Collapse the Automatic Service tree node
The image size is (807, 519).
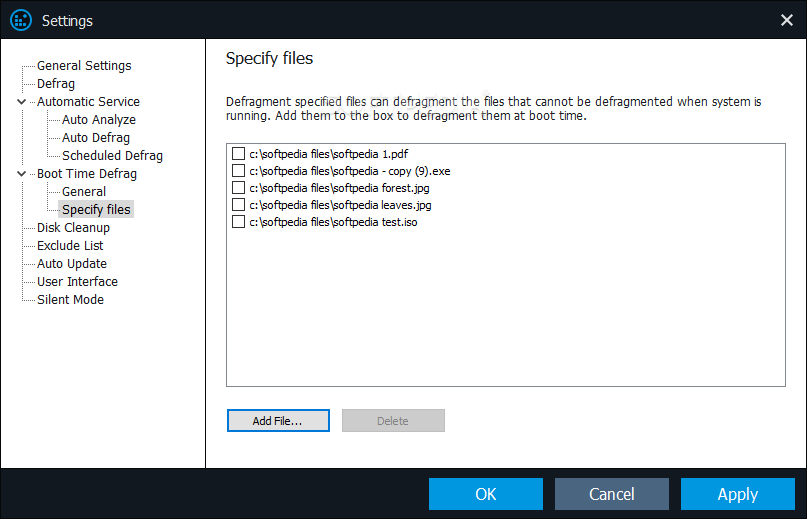coord(22,101)
